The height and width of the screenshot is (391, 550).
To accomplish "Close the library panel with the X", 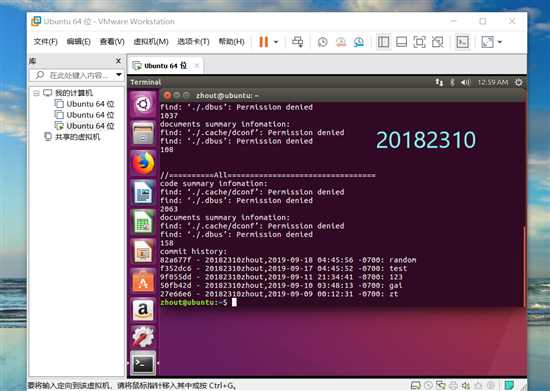I will [x=119, y=61].
